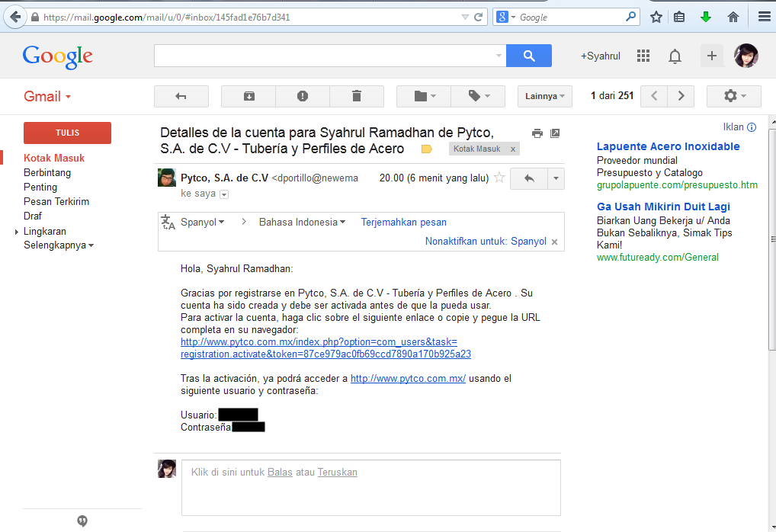Image resolution: width=776 pixels, height=532 pixels.
Task: Open the settings gear menu
Action: 734,96
